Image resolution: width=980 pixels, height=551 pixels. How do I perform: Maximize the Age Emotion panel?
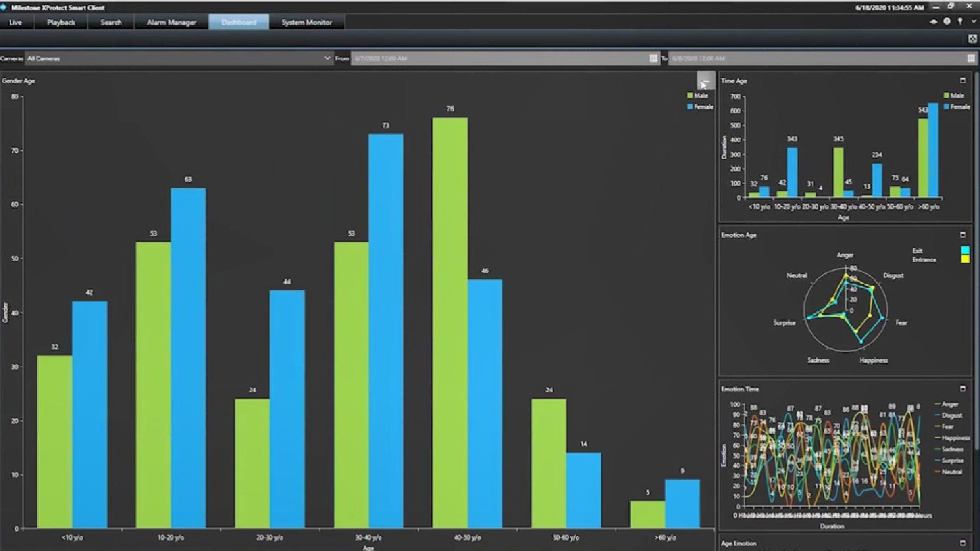point(963,543)
